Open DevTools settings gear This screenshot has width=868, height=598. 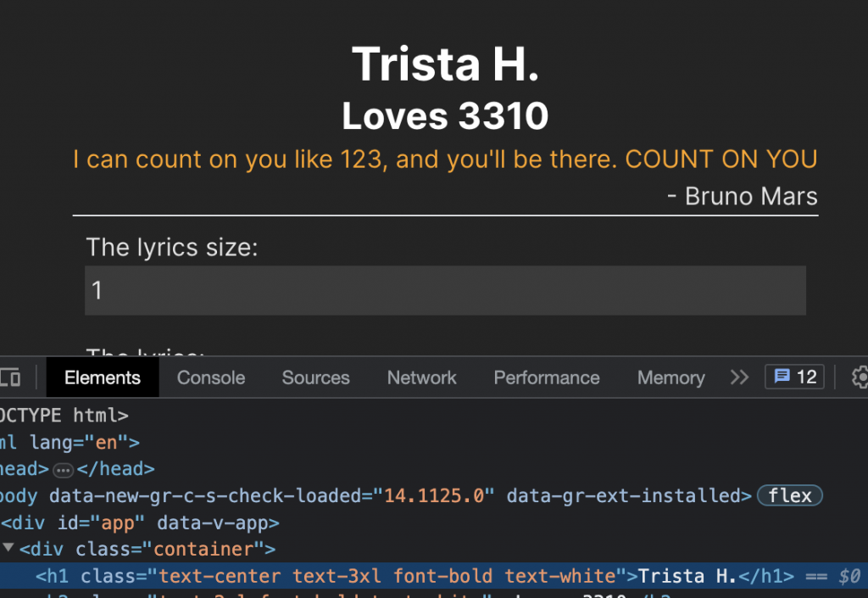click(860, 377)
